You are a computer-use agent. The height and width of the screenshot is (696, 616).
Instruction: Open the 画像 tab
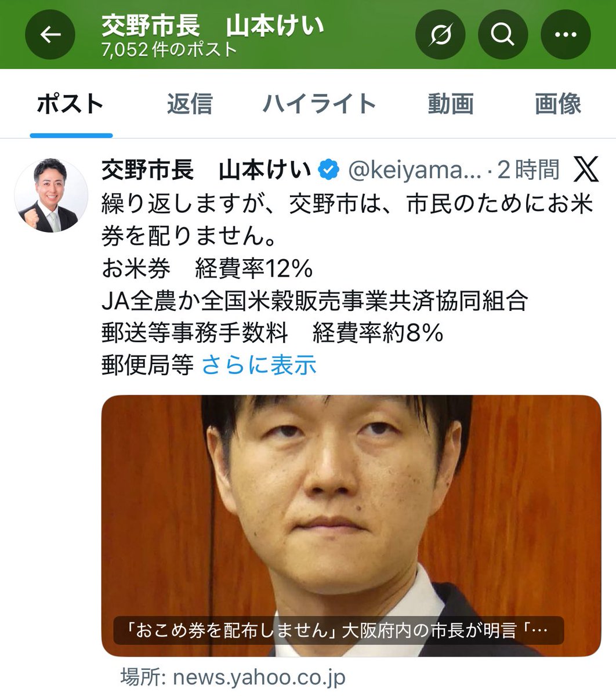558,104
